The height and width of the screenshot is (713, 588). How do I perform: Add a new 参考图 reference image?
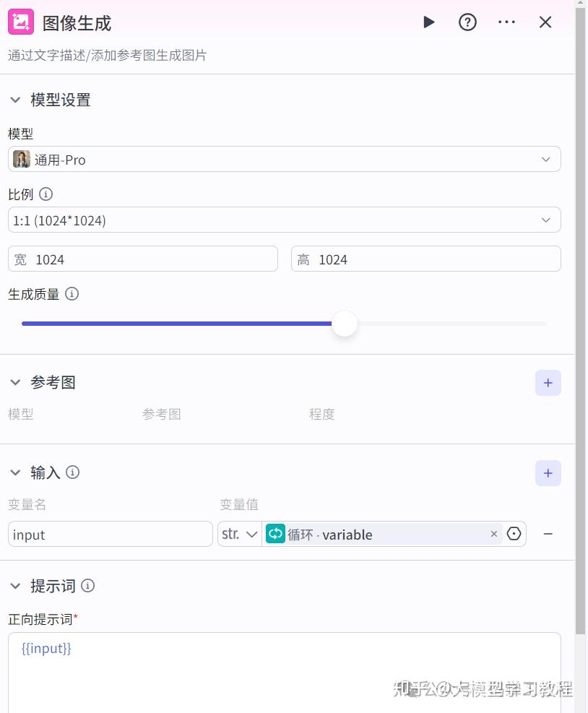548,382
